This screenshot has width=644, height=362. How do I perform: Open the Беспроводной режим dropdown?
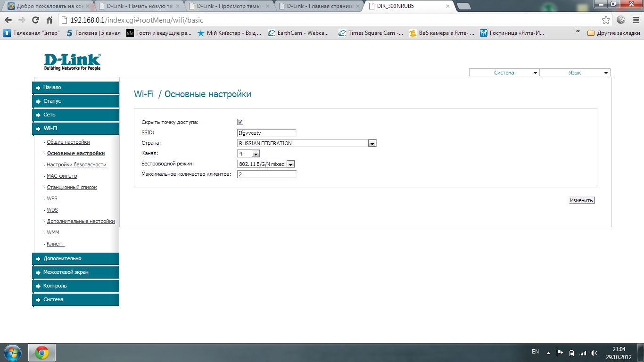coord(266,164)
